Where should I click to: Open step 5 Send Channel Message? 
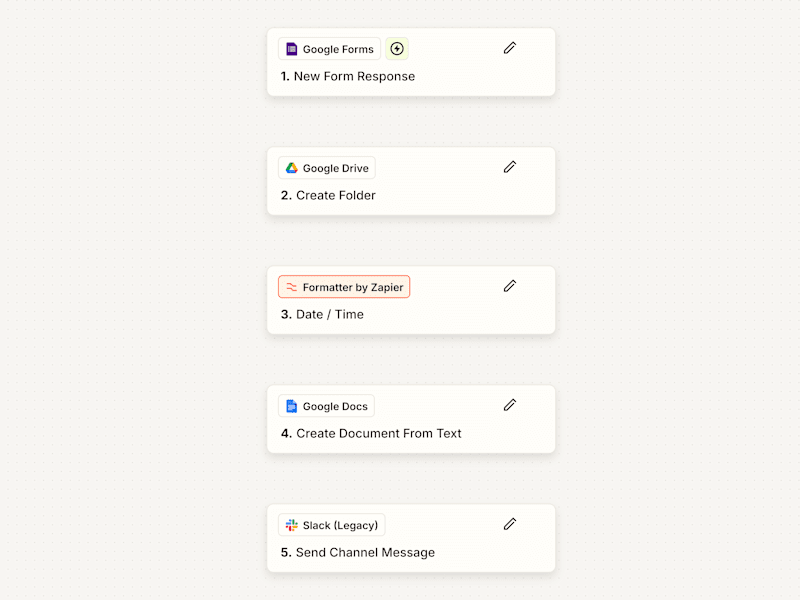[358, 553]
